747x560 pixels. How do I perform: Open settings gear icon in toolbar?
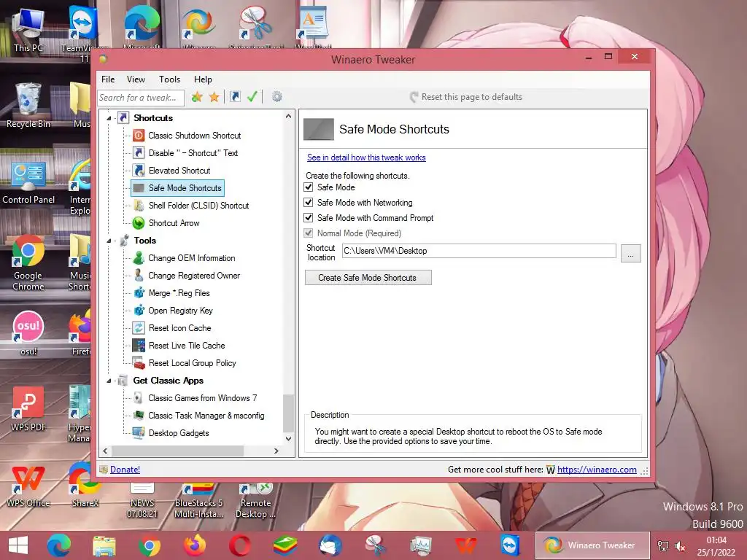click(x=276, y=97)
